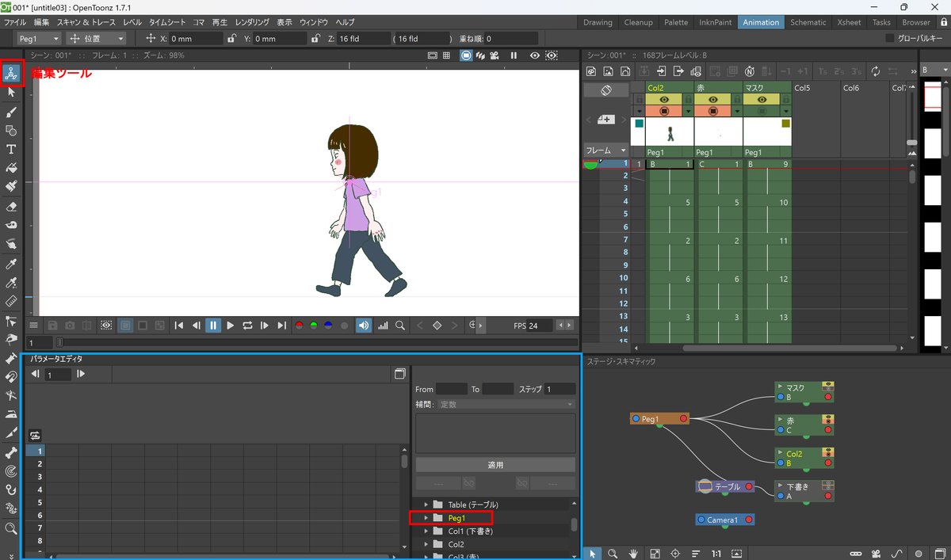The image size is (951, 560).
Task: Enable the グローバルキー checkbox
Action: click(x=889, y=38)
